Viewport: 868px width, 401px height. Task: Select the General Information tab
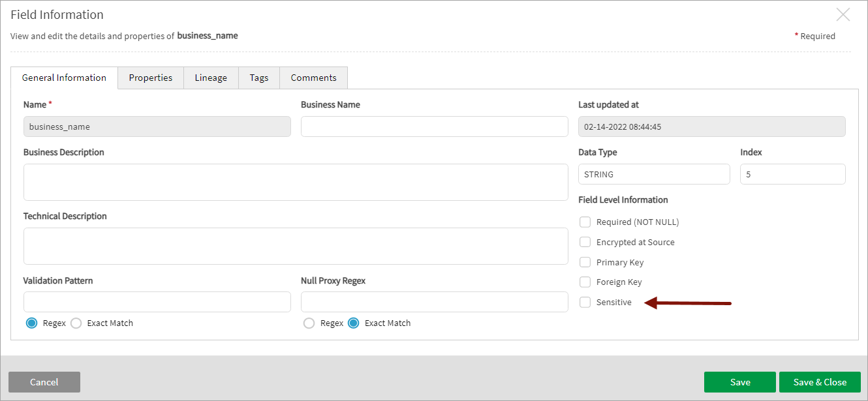tap(64, 78)
